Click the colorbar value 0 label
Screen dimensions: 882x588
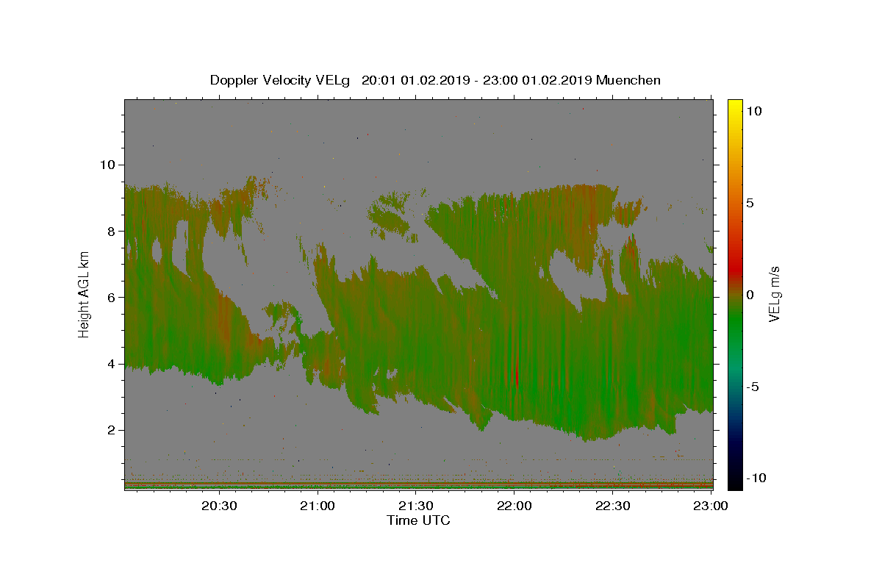(x=750, y=295)
